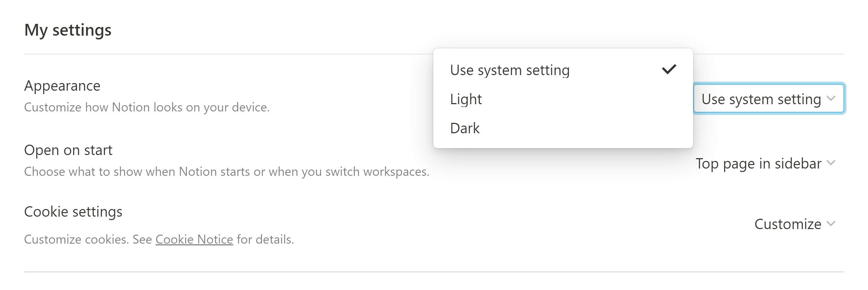Click the "Cookie settings" section label
This screenshot has width=868, height=290.
tap(73, 211)
